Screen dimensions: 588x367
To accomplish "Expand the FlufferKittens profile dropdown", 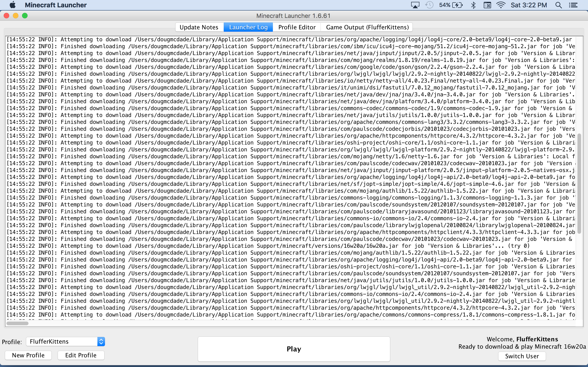I will (101, 342).
